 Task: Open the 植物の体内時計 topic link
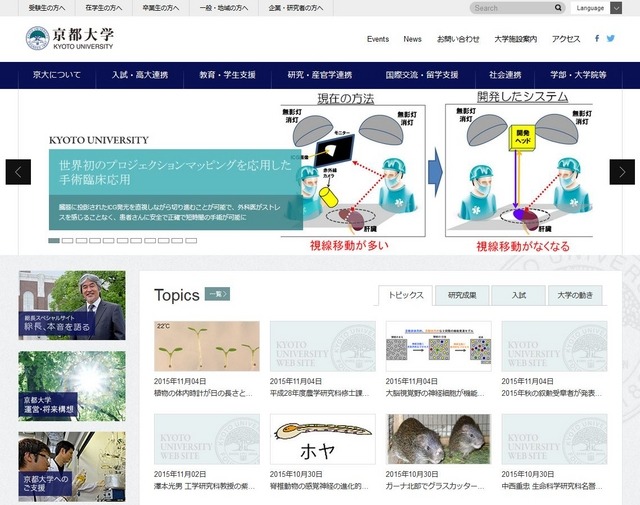(x=203, y=394)
